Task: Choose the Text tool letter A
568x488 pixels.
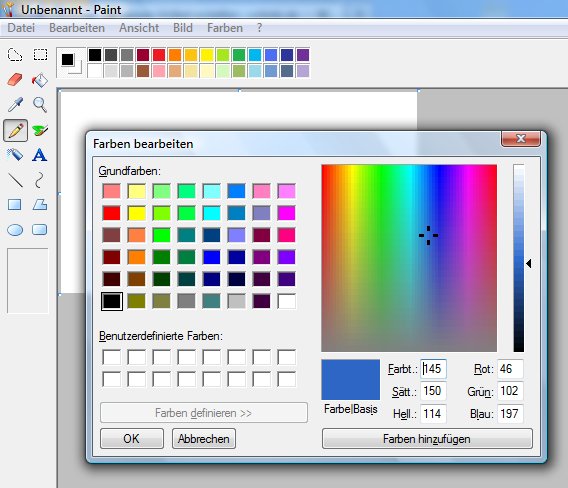Action: [39, 155]
